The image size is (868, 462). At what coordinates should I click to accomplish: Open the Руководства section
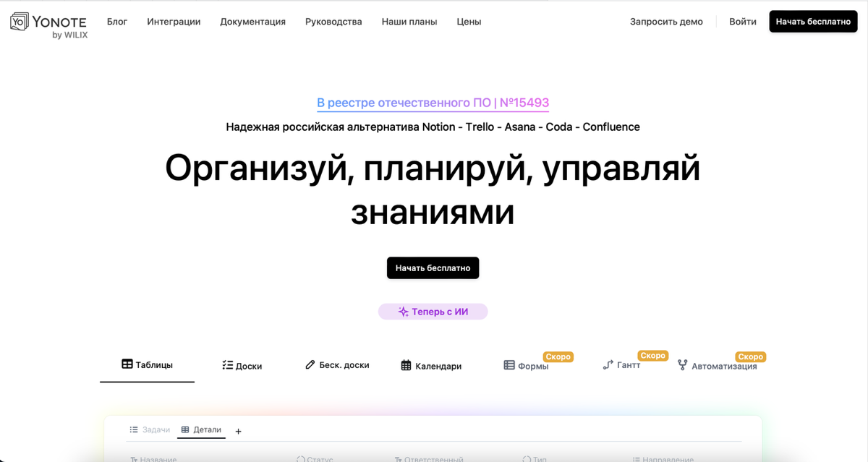(x=333, y=22)
